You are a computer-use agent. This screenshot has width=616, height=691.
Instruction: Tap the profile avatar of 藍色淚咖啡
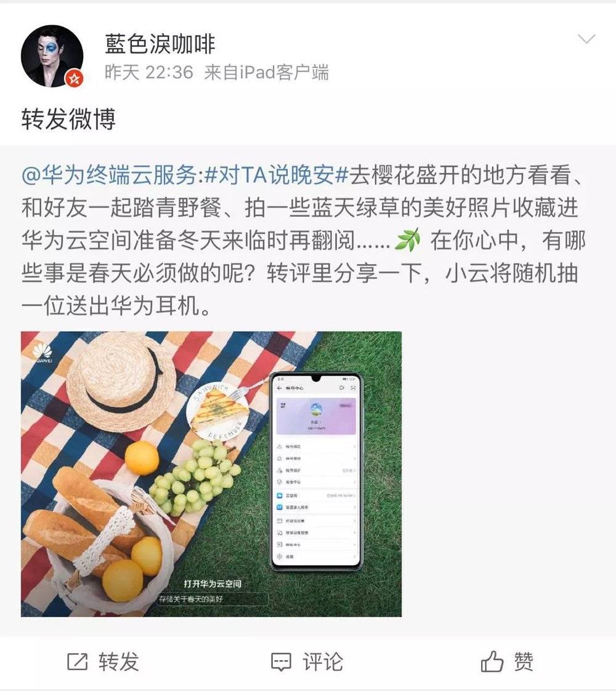(52, 56)
